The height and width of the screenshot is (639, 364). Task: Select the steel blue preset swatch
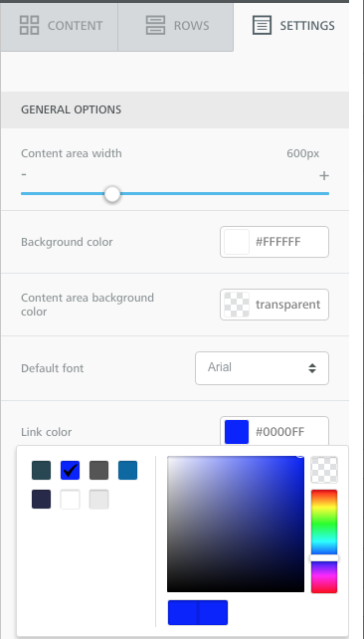(128, 470)
